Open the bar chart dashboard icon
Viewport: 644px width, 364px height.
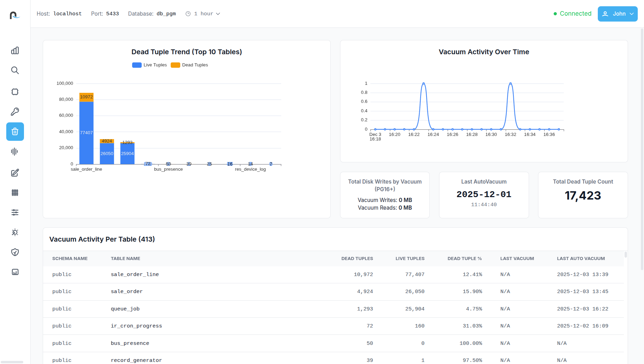click(15, 51)
